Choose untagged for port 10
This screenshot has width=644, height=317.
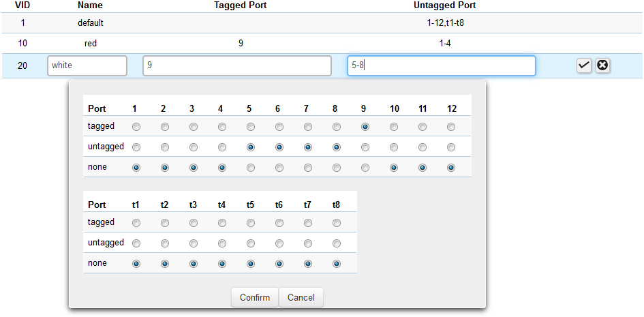pyautogui.click(x=394, y=147)
